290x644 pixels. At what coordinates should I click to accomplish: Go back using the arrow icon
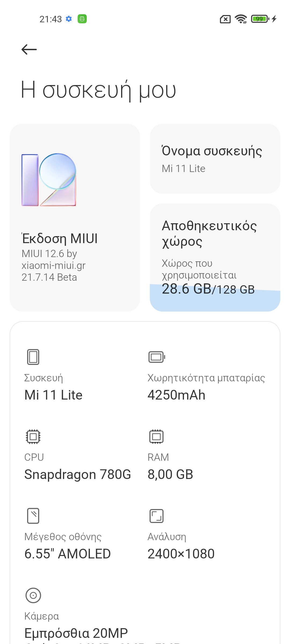pyautogui.click(x=29, y=50)
